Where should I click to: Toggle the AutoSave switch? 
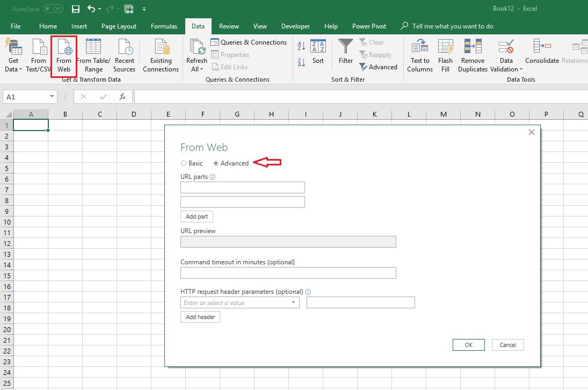tap(53, 9)
